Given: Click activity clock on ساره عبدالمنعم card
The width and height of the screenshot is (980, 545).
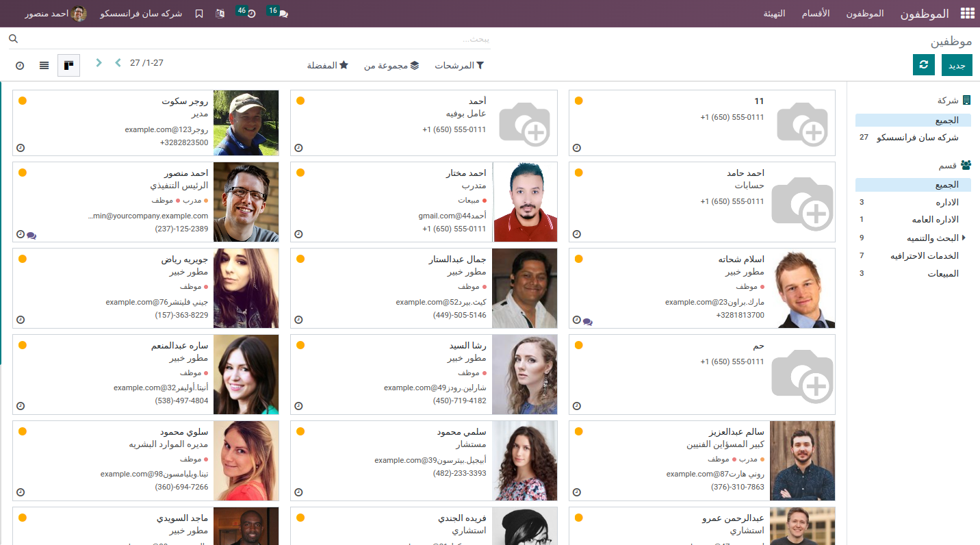Looking at the screenshot, I should coord(21,406).
